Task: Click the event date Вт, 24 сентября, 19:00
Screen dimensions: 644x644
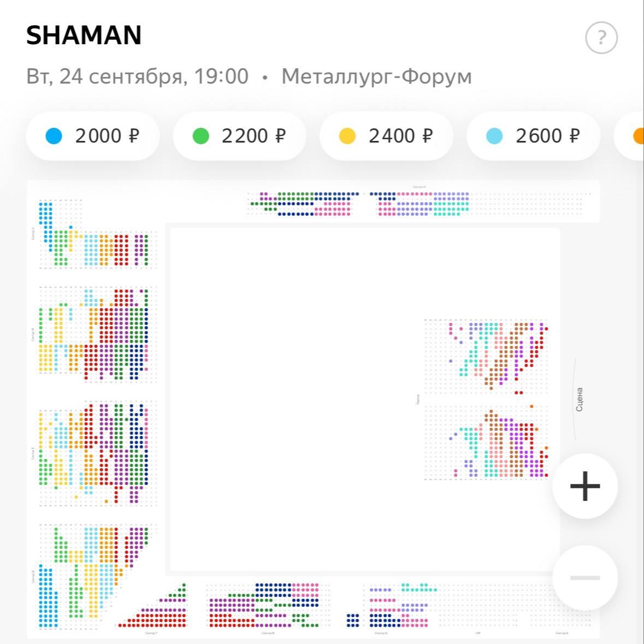Action: (137, 76)
